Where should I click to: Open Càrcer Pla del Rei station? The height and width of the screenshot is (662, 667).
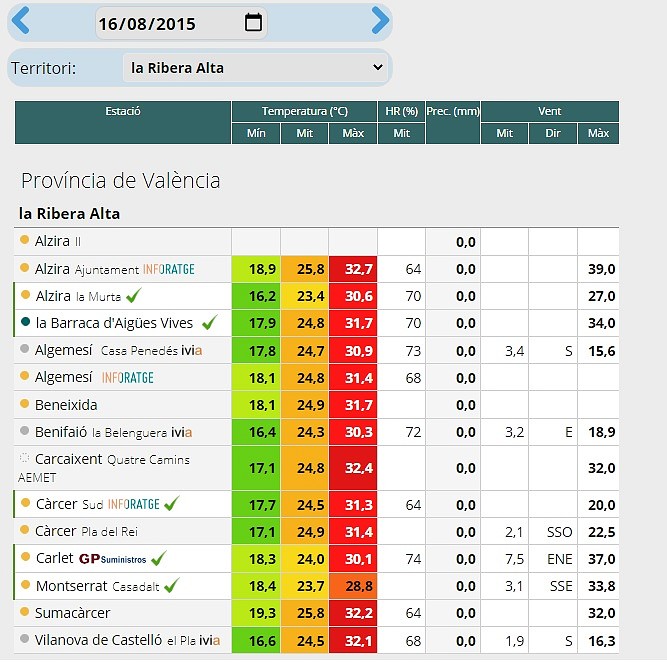(x=86, y=531)
